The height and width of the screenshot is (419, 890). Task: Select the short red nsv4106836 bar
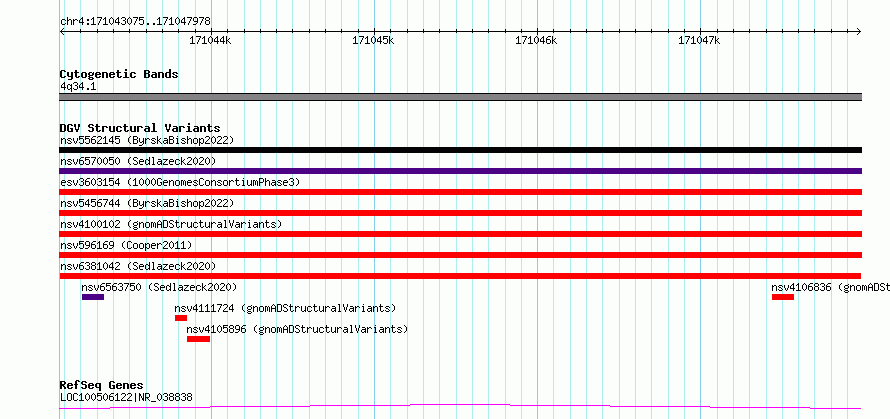[x=783, y=297]
